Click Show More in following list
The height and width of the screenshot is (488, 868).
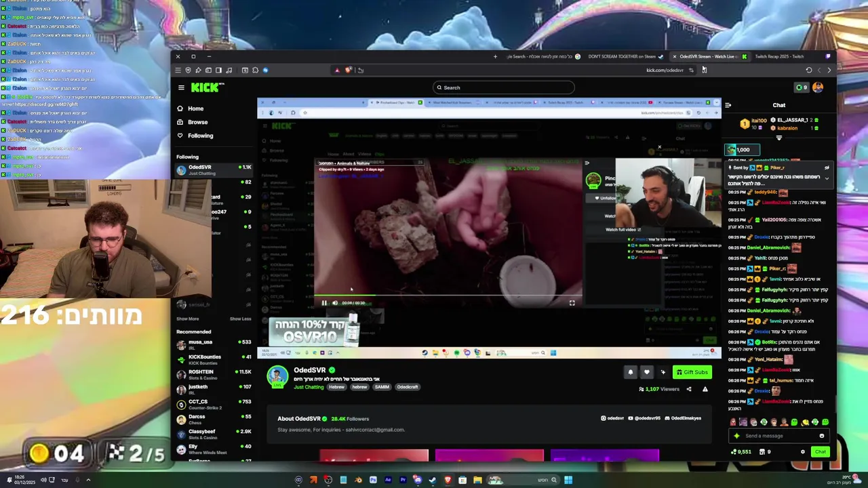click(188, 319)
